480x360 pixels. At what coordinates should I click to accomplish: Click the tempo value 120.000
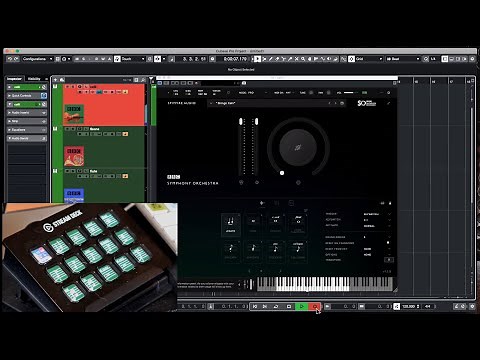point(409,306)
